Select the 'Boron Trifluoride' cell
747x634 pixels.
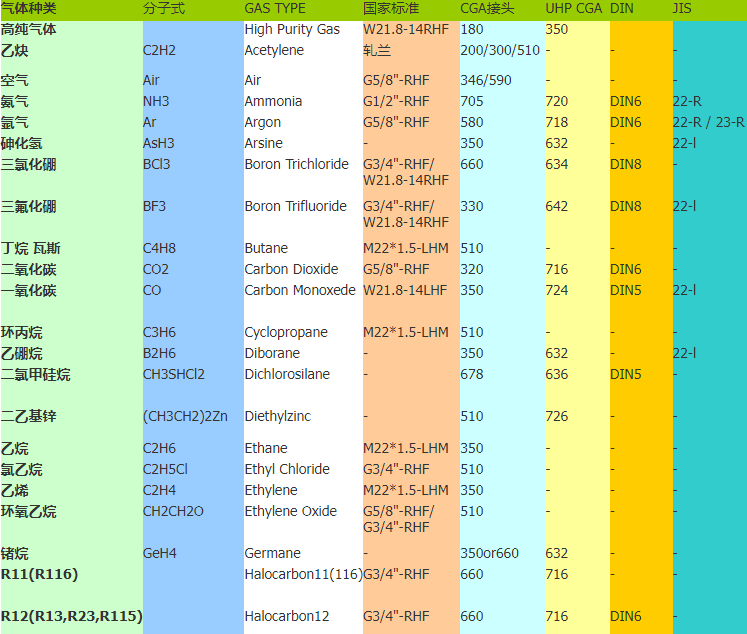(295, 206)
